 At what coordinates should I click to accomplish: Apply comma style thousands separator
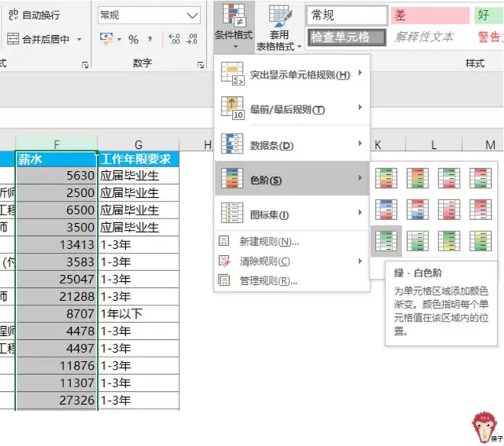150,39
